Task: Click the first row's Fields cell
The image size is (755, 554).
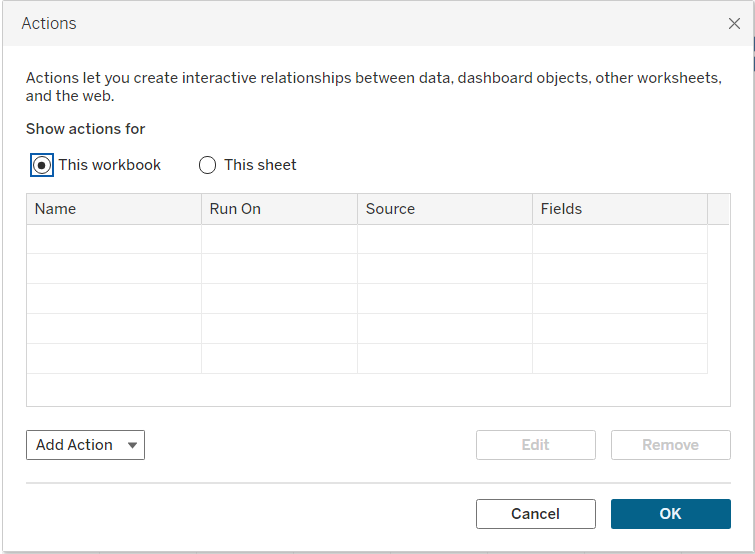Action: (x=619, y=239)
